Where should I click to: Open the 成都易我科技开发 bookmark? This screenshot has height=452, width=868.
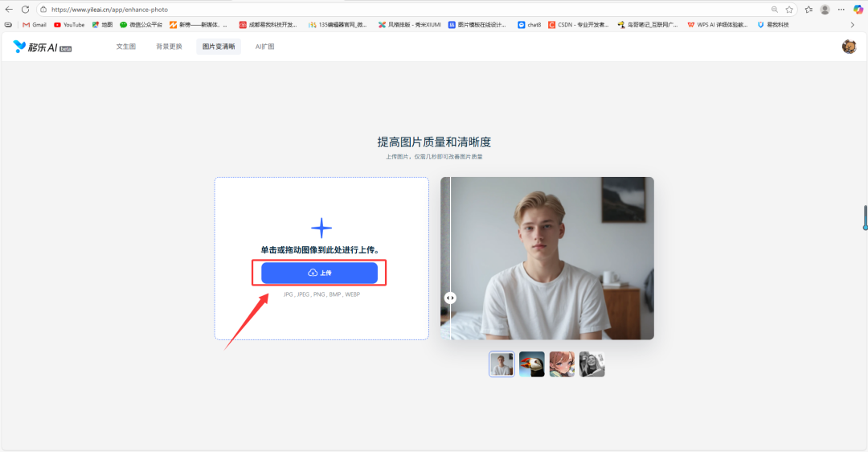pos(268,25)
